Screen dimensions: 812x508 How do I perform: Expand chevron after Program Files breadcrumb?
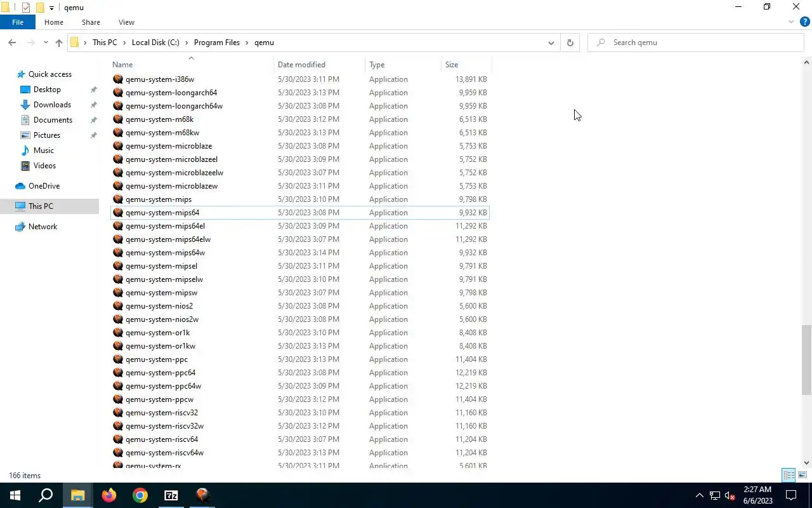(x=246, y=43)
